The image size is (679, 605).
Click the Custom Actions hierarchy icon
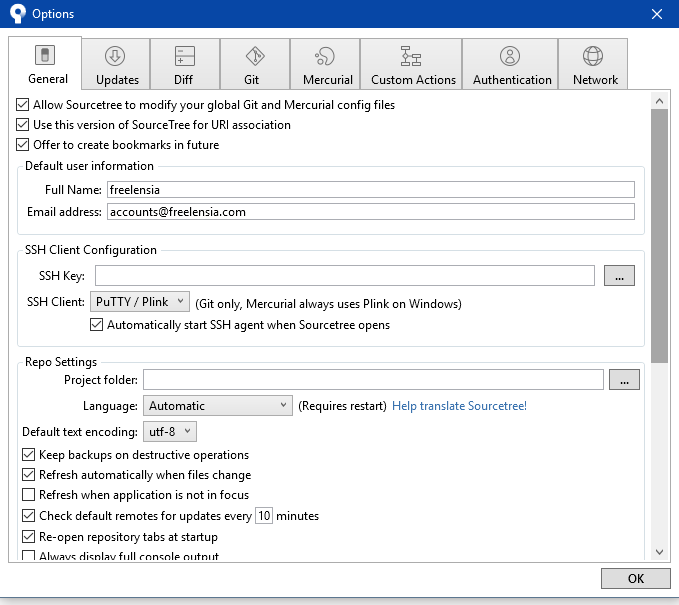tap(411, 56)
